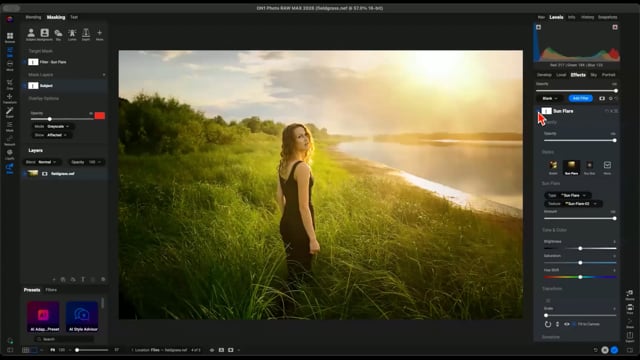
Task: Select the View tool at sidebar bottom
Action: click(10, 169)
